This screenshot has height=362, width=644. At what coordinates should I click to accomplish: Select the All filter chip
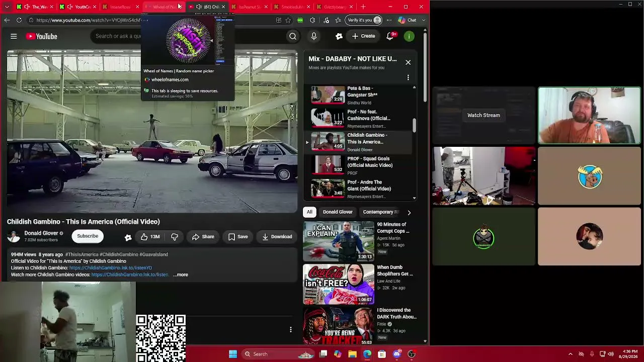tap(309, 212)
